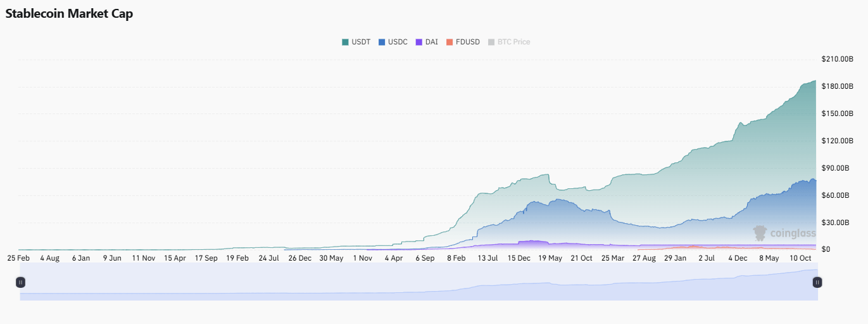Click the range selector mini-chart area
868x324 pixels.
pyautogui.click(x=418, y=282)
